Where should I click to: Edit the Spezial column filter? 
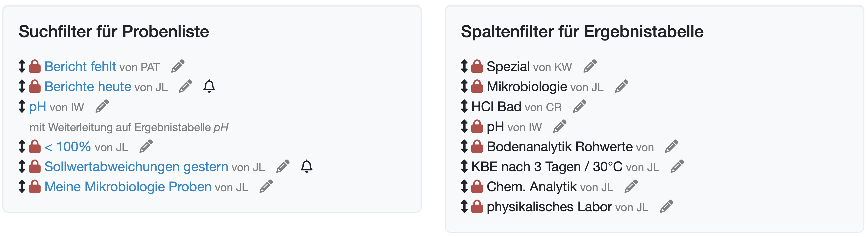[590, 66]
